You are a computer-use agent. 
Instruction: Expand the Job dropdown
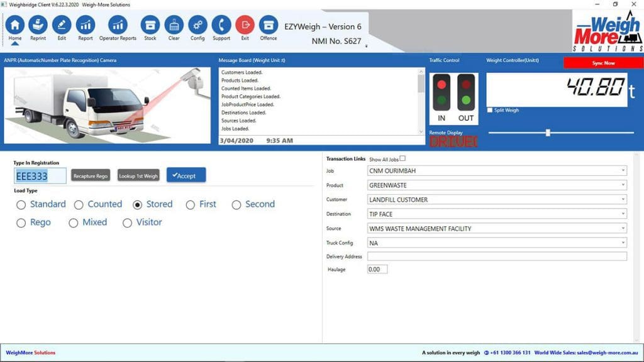click(623, 170)
